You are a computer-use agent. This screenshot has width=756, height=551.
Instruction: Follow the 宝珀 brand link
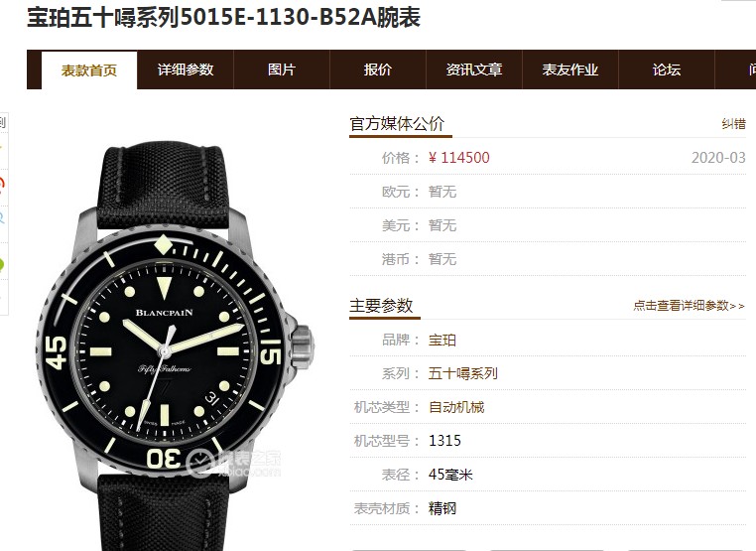(x=442, y=340)
